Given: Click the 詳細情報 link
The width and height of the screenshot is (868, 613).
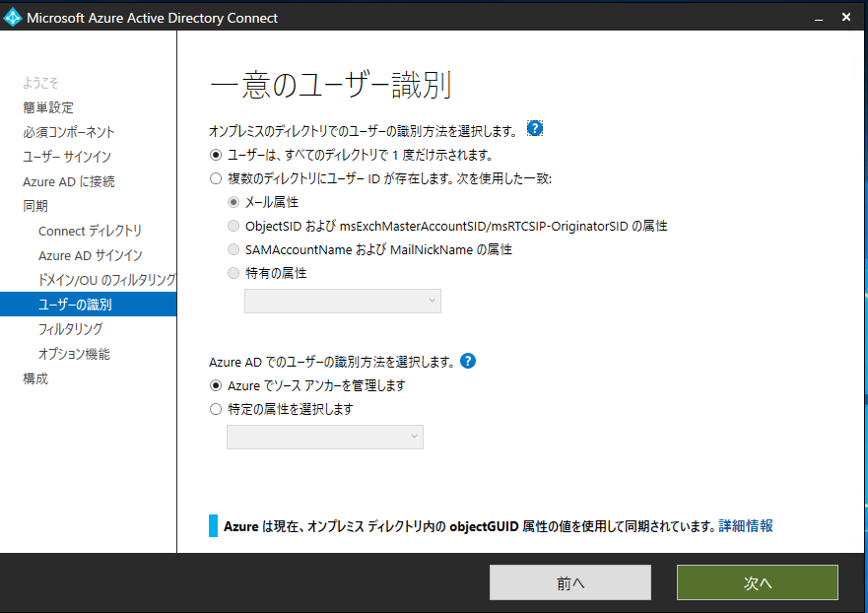Looking at the screenshot, I should pos(746,526).
